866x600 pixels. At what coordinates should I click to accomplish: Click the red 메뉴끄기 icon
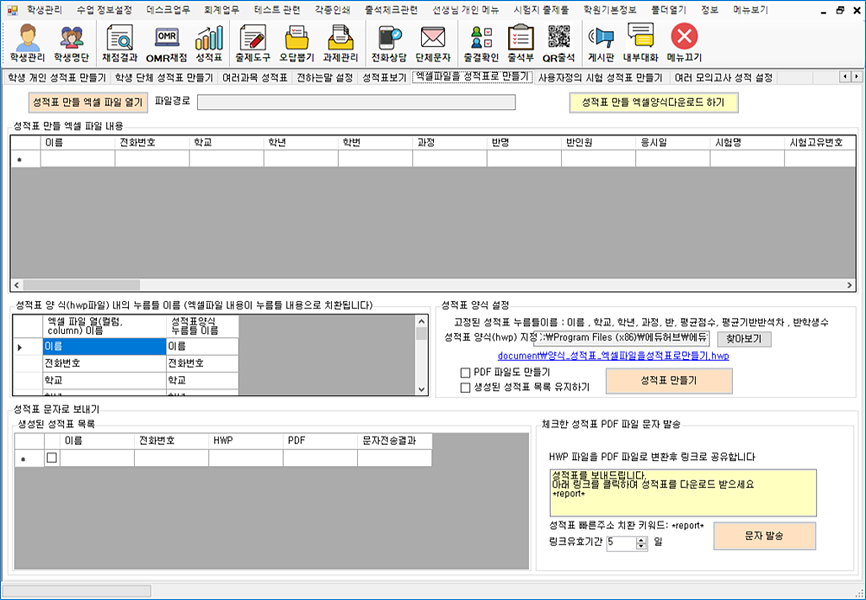[684, 43]
